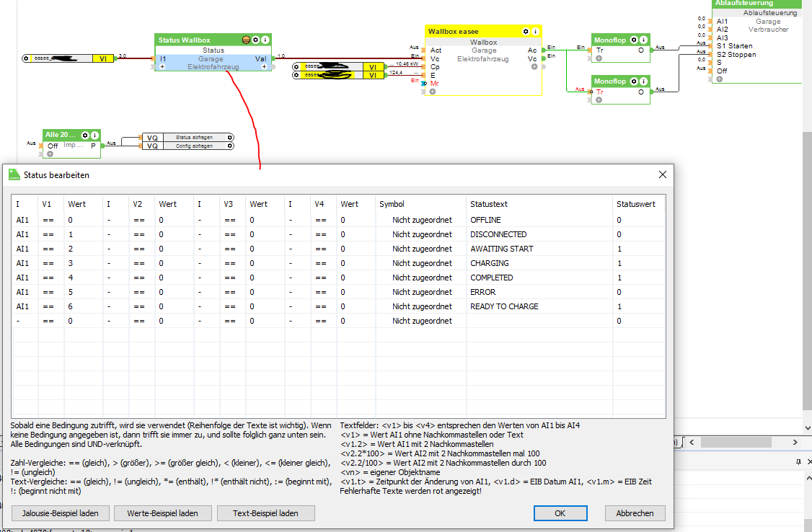Close the Status bearbeiten dialog

pyautogui.click(x=663, y=174)
